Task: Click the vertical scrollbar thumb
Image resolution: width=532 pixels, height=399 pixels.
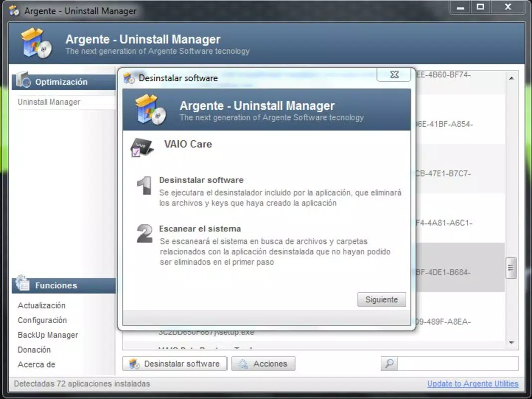Action: click(x=511, y=268)
